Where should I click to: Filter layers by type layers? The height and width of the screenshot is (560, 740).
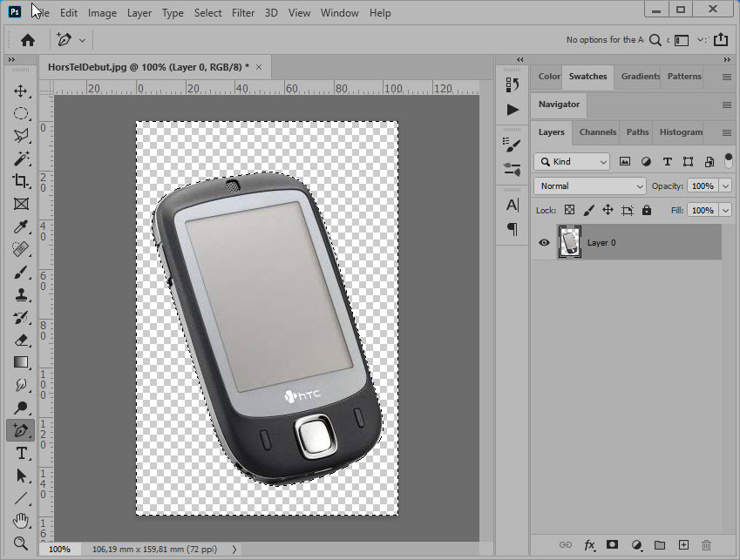coord(668,162)
